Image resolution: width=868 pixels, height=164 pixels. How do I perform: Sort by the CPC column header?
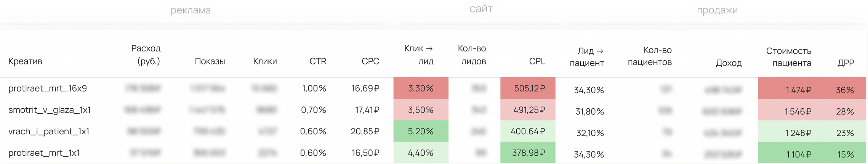pyautogui.click(x=370, y=61)
